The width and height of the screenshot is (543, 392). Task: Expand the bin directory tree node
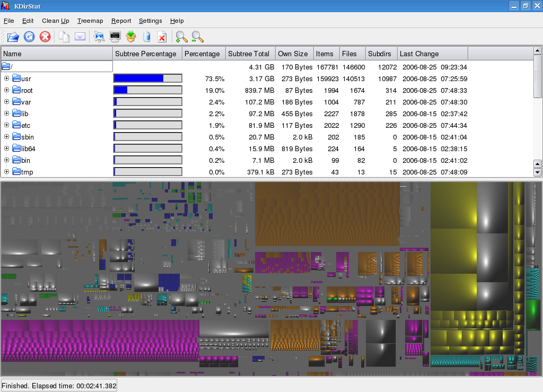(x=6, y=160)
